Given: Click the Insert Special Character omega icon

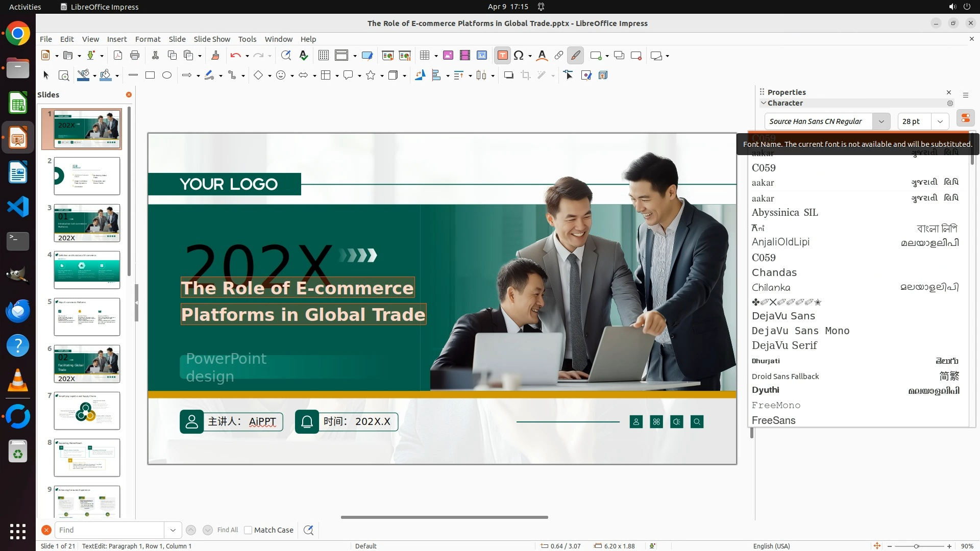Looking at the screenshot, I should pos(519,56).
